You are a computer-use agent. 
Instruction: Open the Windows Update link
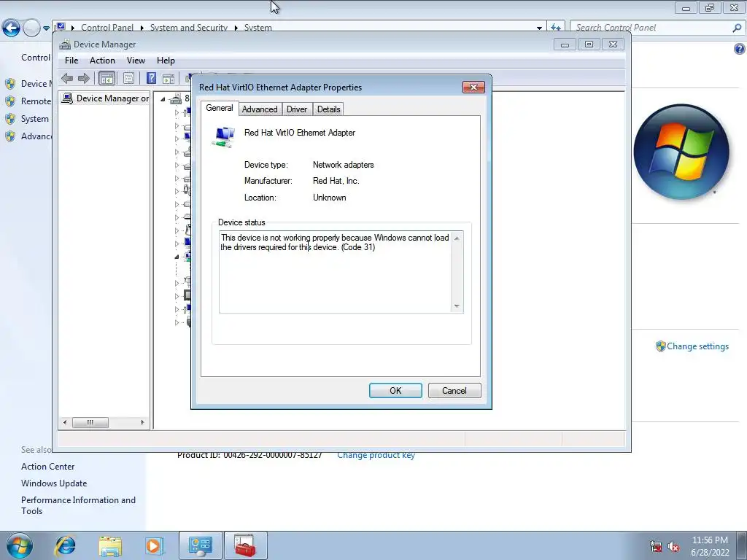tap(54, 483)
